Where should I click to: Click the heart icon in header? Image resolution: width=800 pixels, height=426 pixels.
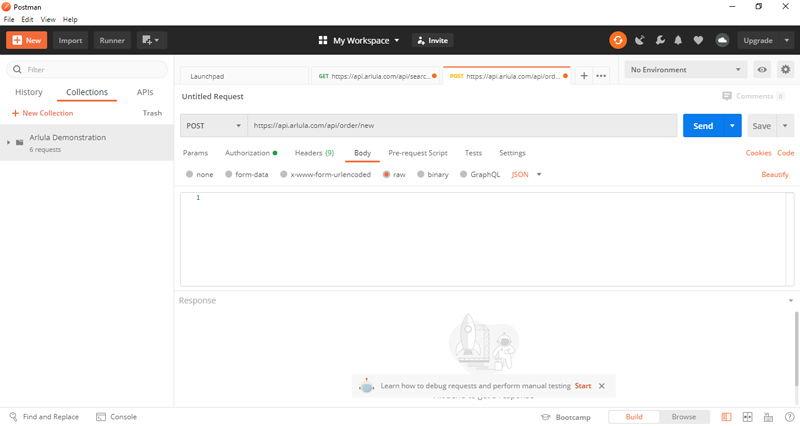point(698,40)
